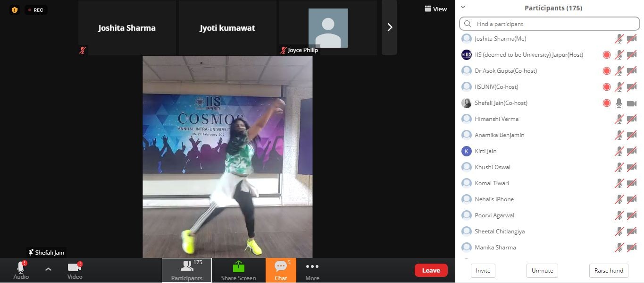Collapse the Participants panel chevron
The height and width of the screenshot is (283, 644).
point(463,7)
